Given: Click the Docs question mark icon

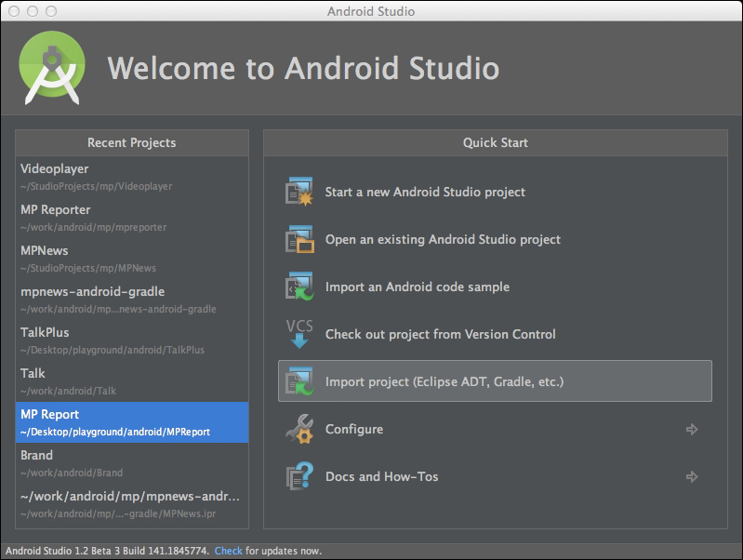Looking at the screenshot, I should click(x=299, y=476).
